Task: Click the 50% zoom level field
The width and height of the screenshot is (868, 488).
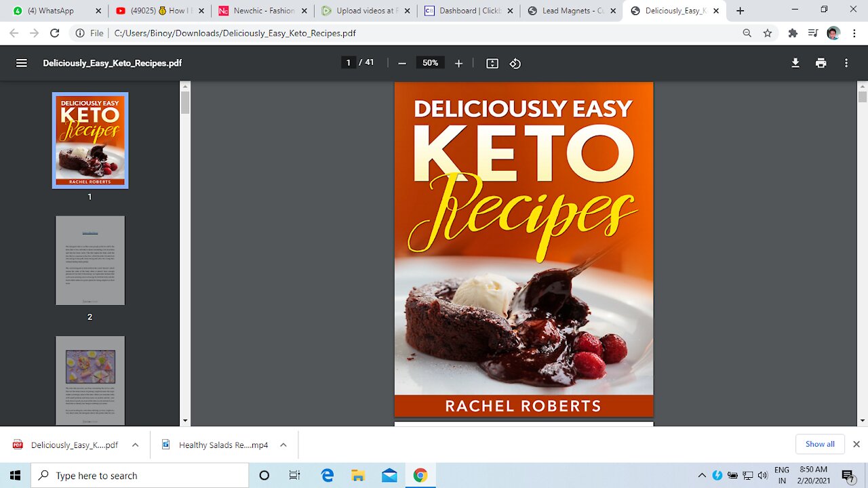Action: pyautogui.click(x=431, y=62)
